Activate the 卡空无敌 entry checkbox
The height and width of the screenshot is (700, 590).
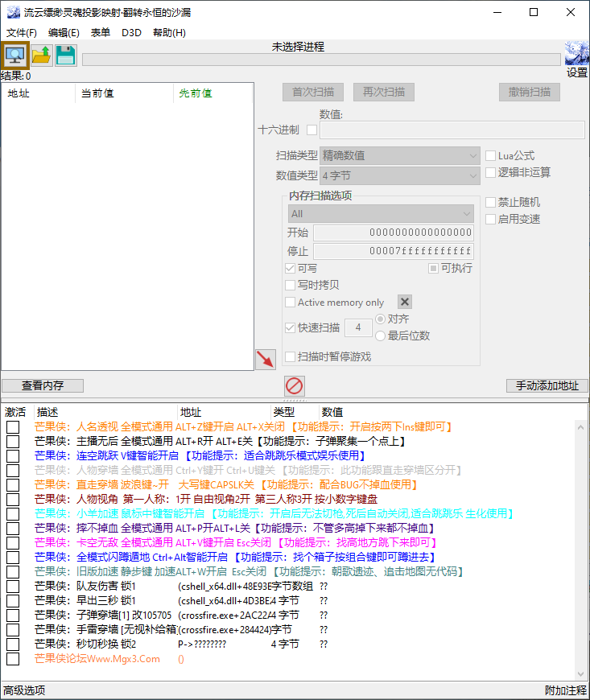[x=13, y=543]
